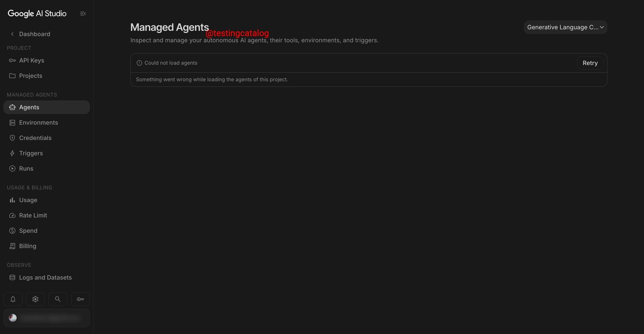
Task: Click the Google AI Studio logo
Action: [x=37, y=14]
